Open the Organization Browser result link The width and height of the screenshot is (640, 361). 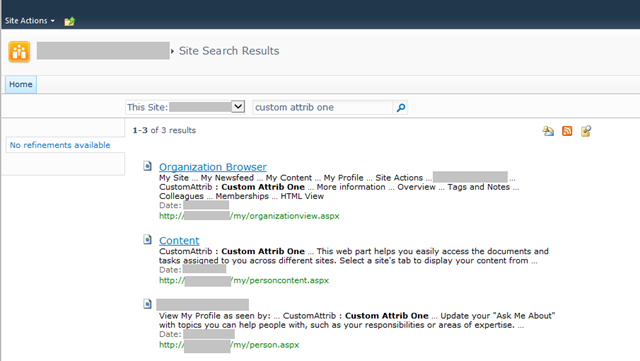(x=213, y=167)
